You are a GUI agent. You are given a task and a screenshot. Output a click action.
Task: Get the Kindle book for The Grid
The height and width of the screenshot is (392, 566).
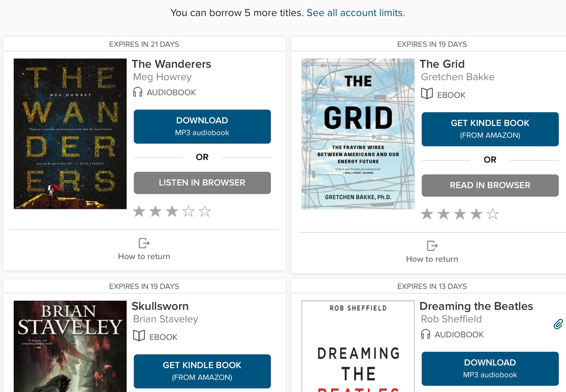click(490, 129)
